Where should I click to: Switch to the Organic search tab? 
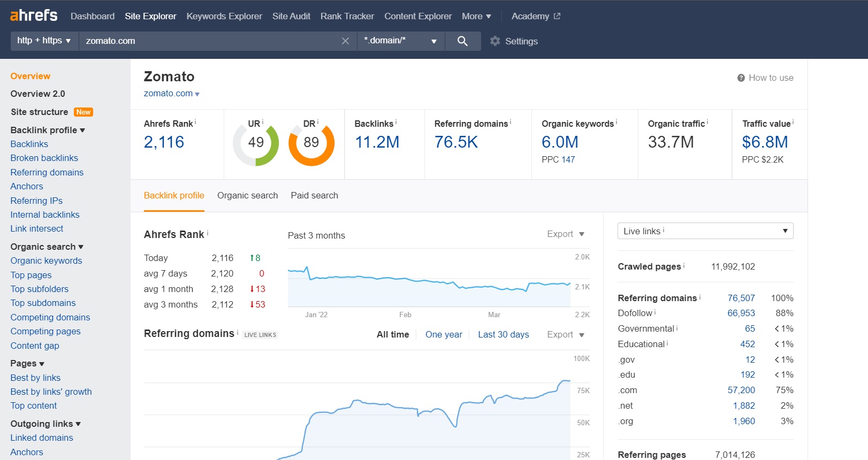pyautogui.click(x=247, y=195)
